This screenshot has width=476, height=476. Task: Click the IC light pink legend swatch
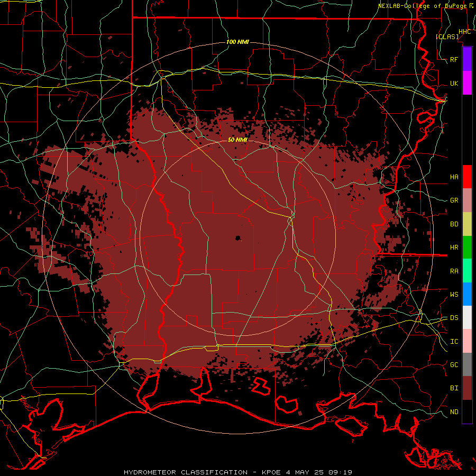coord(467,341)
